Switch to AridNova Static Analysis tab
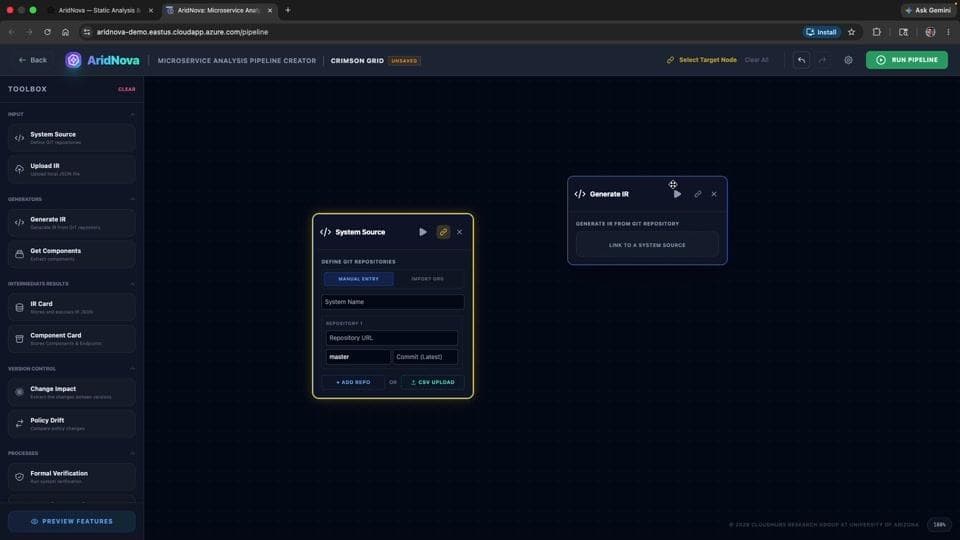The height and width of the screenshot is (540, 960). (100, 10)
